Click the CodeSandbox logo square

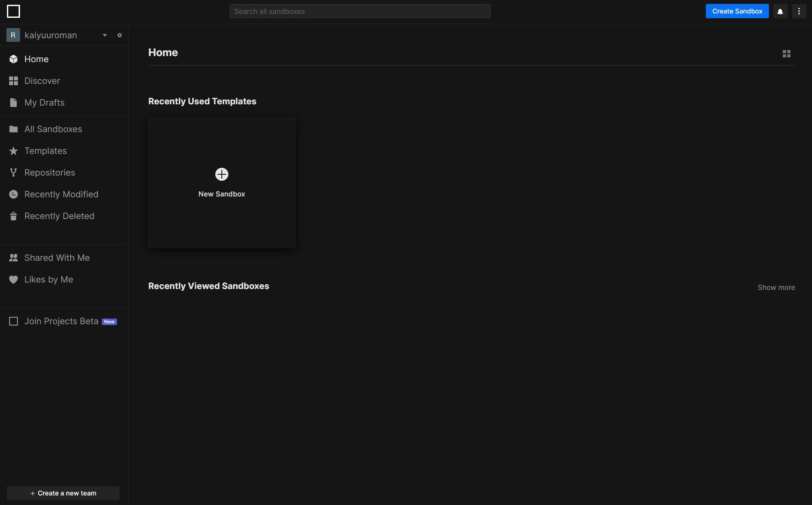click(x=13, y=11)
